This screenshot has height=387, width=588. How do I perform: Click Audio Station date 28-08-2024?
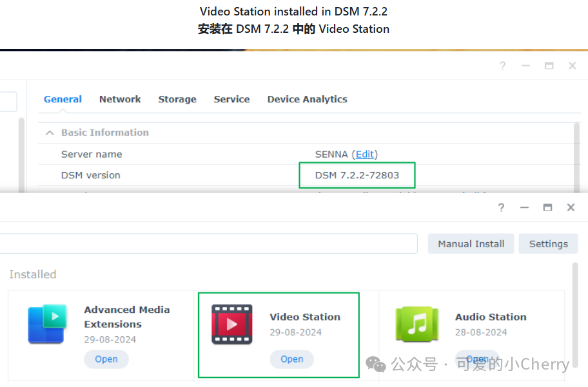pos(481,332)
